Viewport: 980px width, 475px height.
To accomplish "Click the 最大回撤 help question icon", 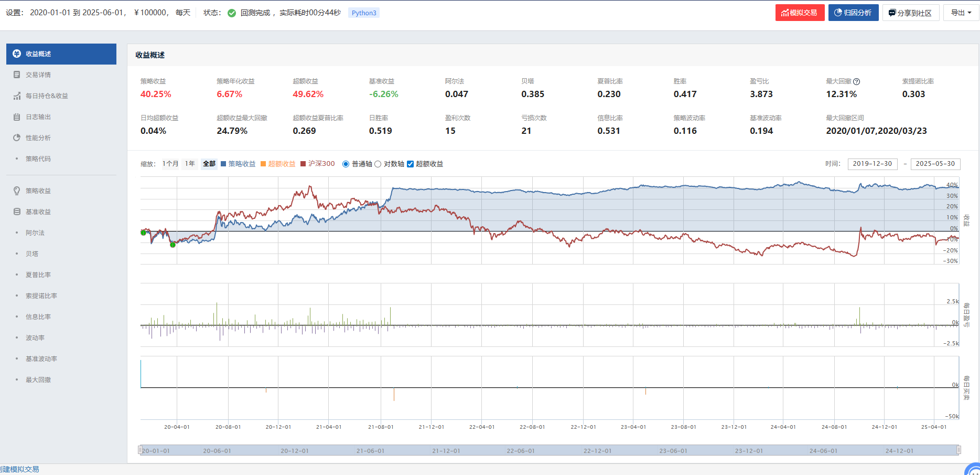I will pos(856,81).
